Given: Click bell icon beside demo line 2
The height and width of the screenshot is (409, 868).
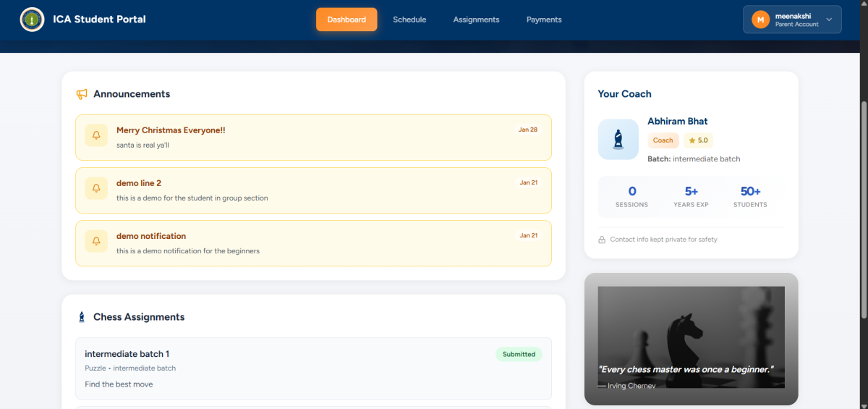Looking at the screenshot, I should [x=96, y=188].
